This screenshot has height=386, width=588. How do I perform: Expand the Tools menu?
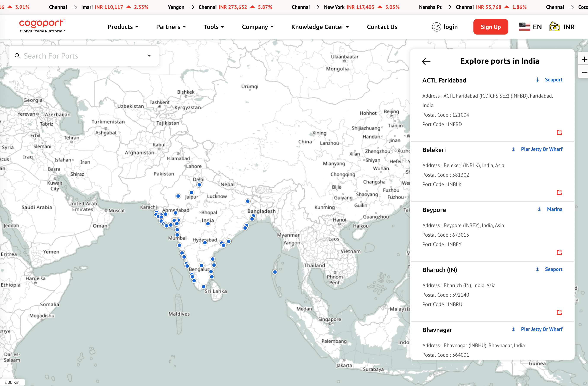click(214, 27)
